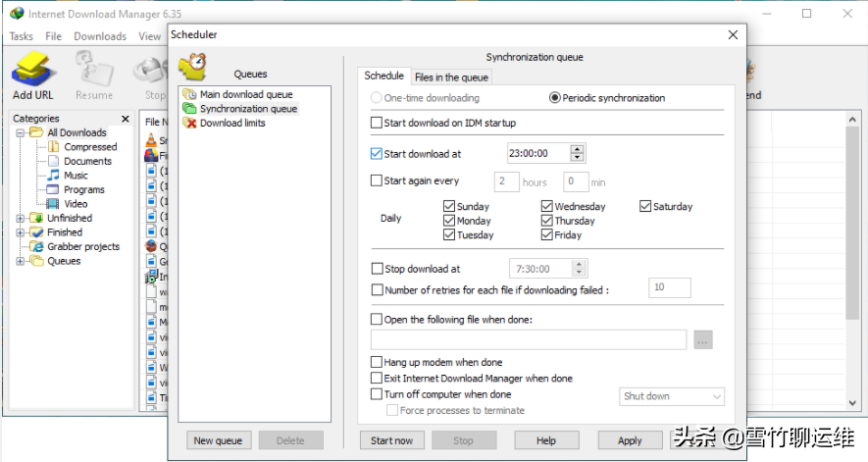This screenshot has width=868, height=462.
Task: Select One-time downloading radio button
Action: click(377, 98)
